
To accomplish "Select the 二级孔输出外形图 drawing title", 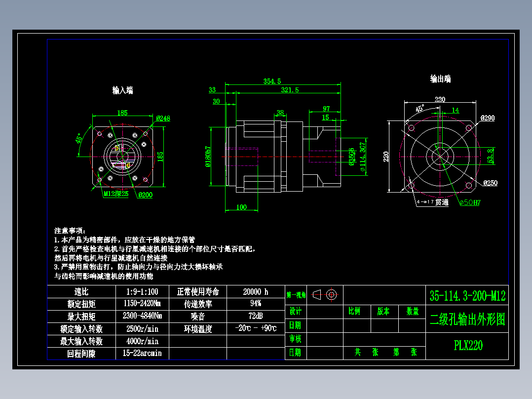I will pyautogui.click(x=467, y=319).
